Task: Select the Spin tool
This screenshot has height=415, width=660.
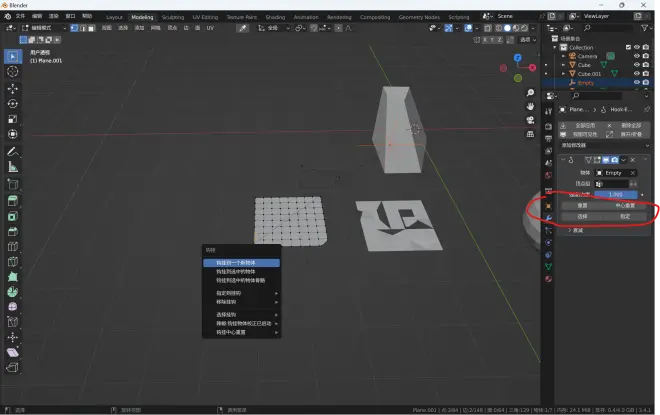Action: pos(13,292)
